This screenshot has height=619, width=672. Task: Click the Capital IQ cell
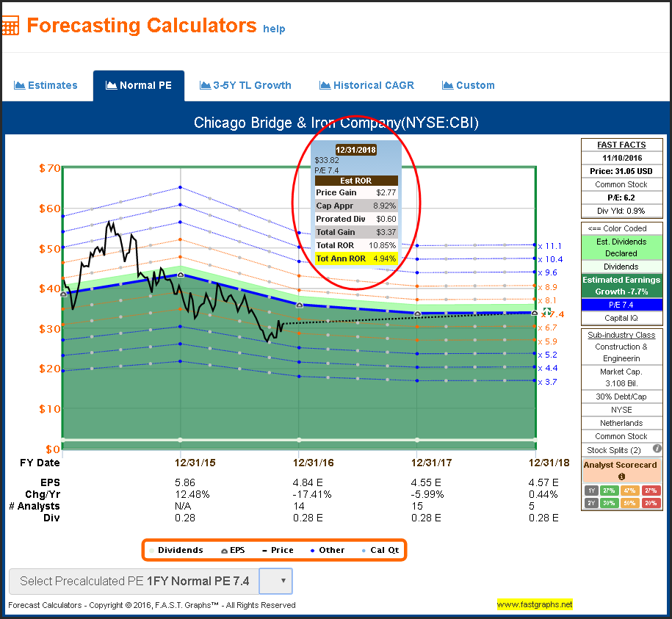[621, 318]
